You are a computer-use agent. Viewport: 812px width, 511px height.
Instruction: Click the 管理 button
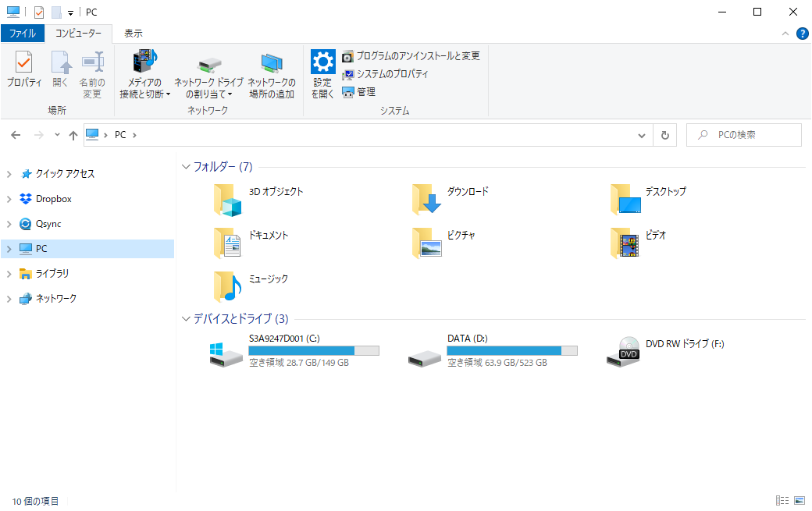[x=359, y=92]
